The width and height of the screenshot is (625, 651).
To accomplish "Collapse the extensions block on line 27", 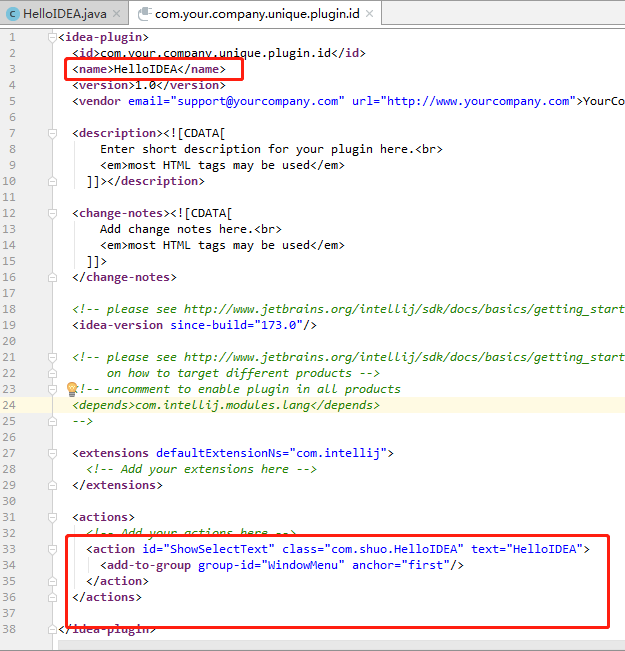I will pos(52,453).
